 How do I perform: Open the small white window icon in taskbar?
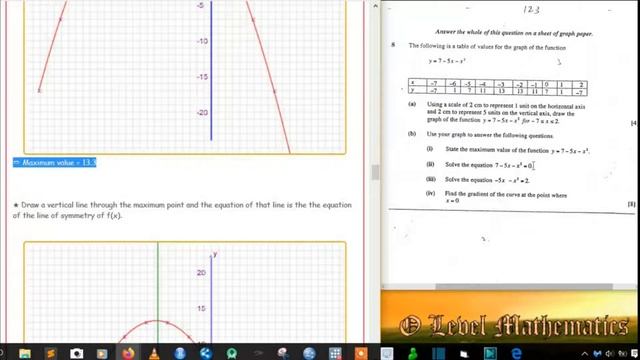click(464, 354)
